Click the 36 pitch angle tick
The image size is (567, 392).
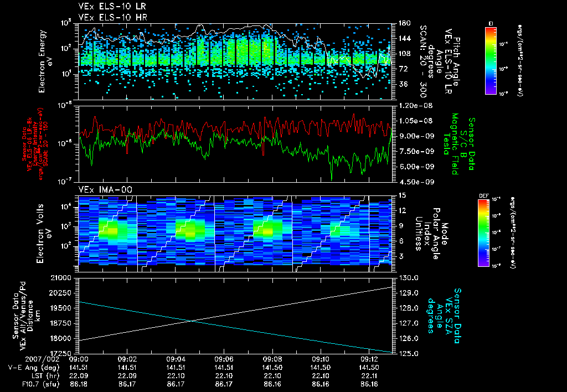[x=403, y=84]
